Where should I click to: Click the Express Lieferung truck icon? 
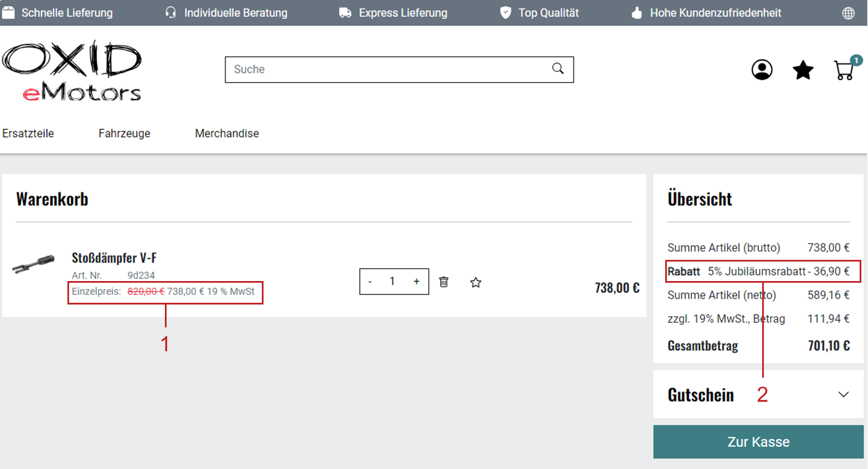pos(345,13)
